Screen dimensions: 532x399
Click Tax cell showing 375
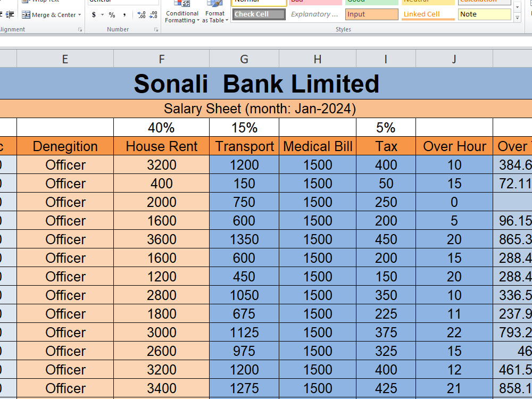point(386,332)
